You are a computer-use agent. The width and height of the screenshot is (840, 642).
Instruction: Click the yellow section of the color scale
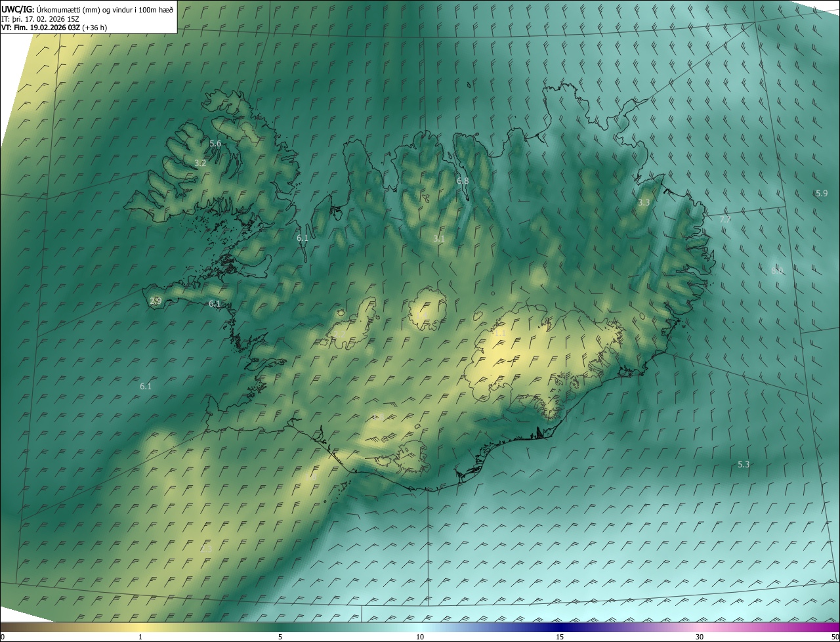point(140,627)
